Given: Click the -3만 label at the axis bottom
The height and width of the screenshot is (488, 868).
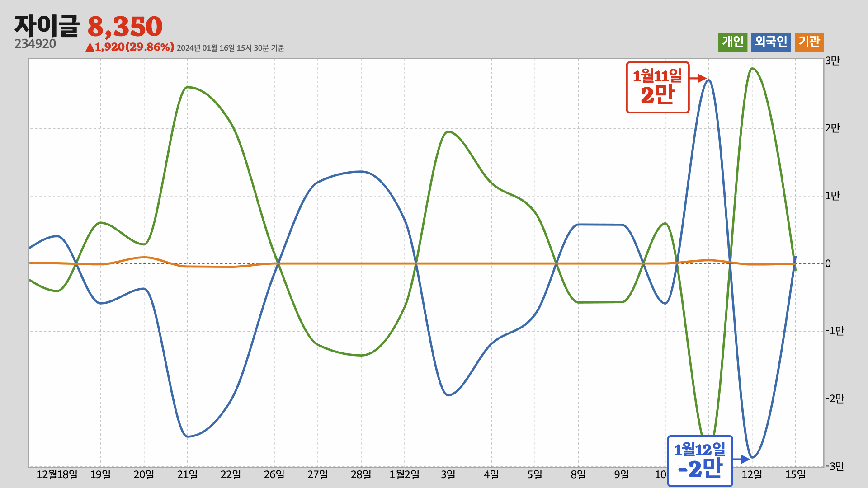Looking at the screenshot, I should point(835,466).
